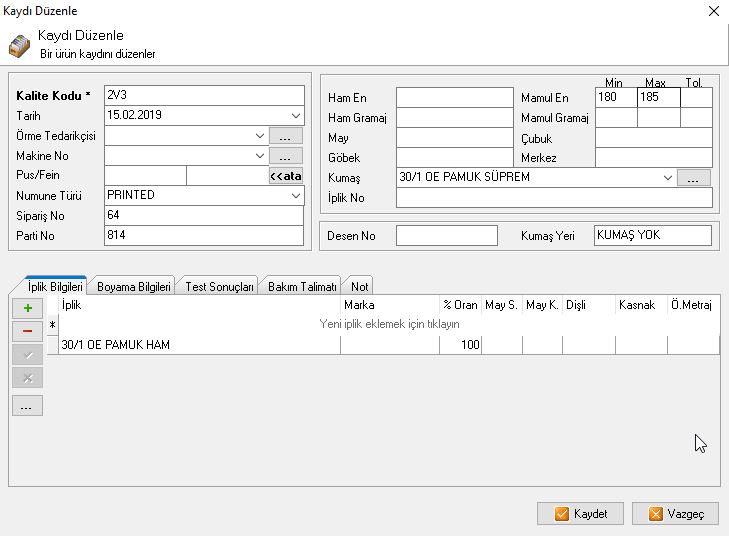Image resolution: width=729 pixels, height=536 pixels.
Task: Click the <<ata button next to Pus/Fein
Action: coord(285,176)
